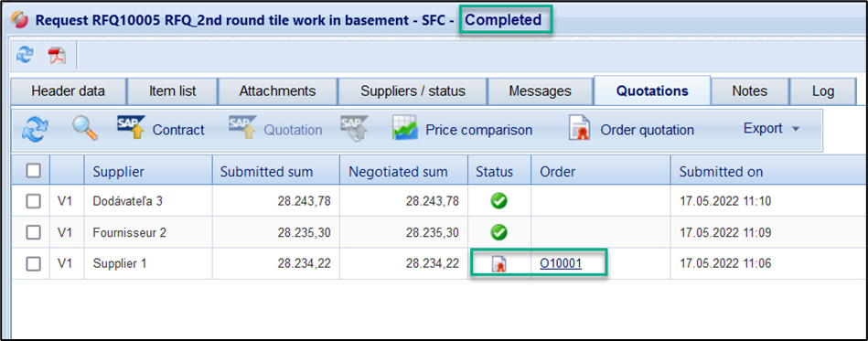Open order link O10001
Screen dimensions: 868x341
point(561,264)
